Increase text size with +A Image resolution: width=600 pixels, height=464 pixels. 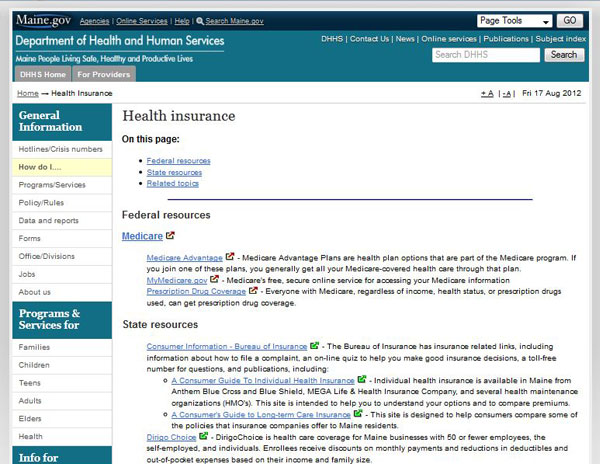click(x=487, y=94)
